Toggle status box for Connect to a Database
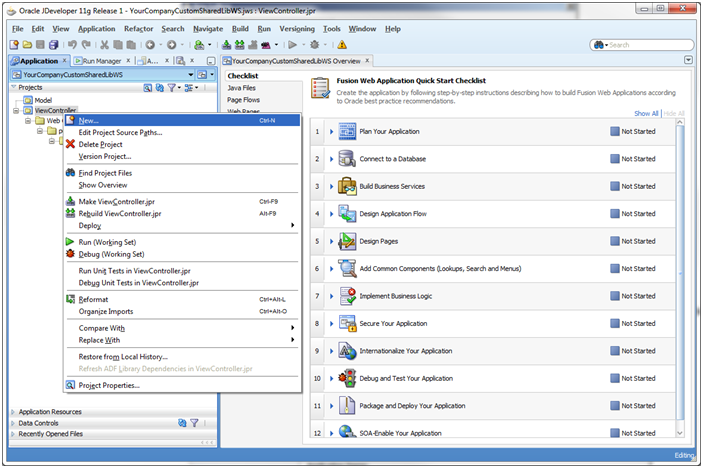Viewport: 703px width, 468px height. coord(615,159)
